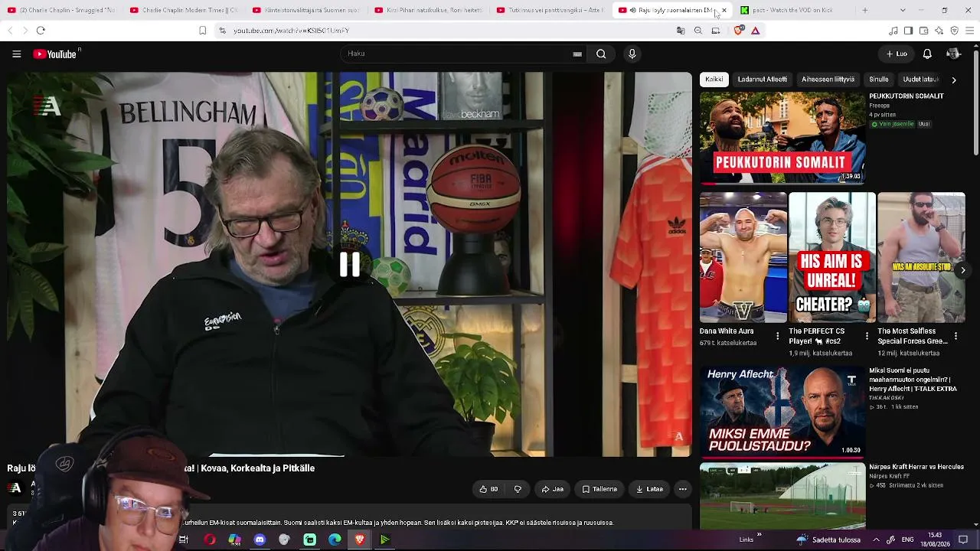Select the Uudet lataukset filter chip

pyautogui.click(x=920, y=80)
